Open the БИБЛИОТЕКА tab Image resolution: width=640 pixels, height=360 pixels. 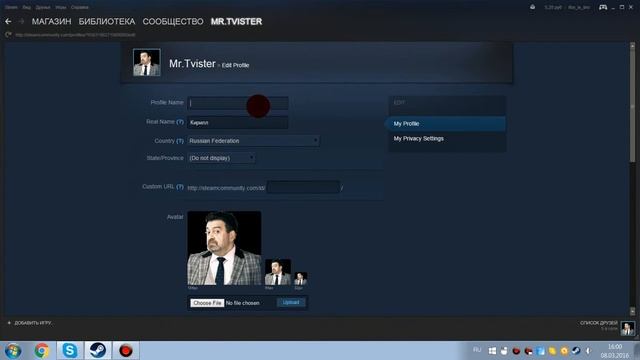pos(107,22)
